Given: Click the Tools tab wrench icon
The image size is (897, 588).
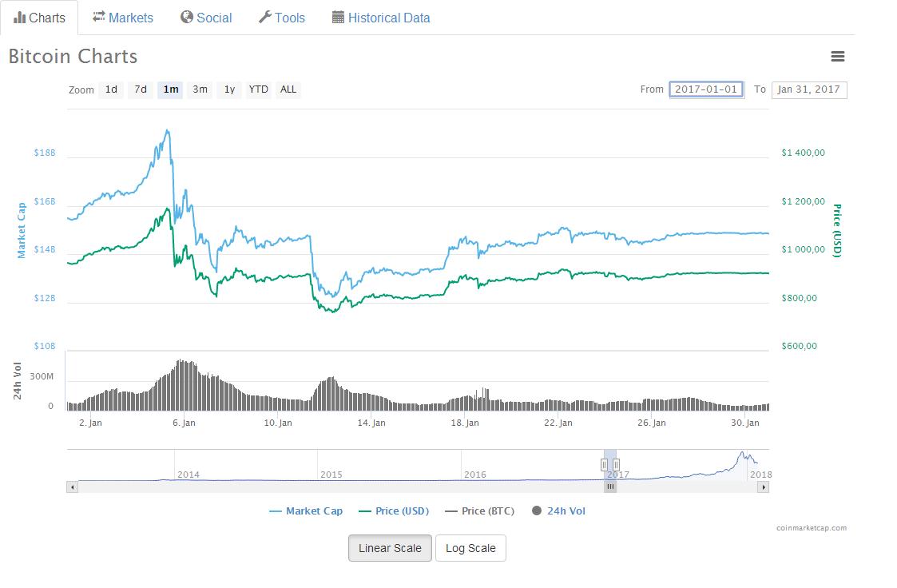Looking at the screenshot, I should click(265, 17).
